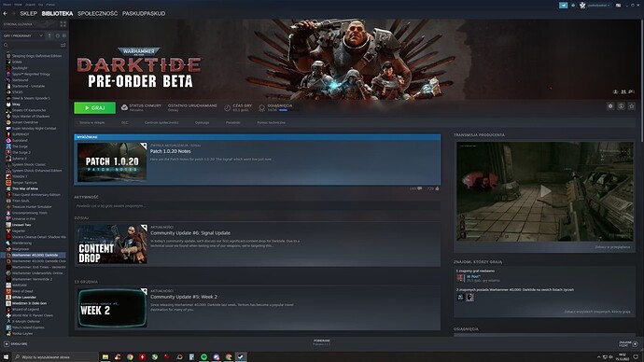644x362 pixels.
Task: Open the Sklep tab
Action: coord(28,14)
